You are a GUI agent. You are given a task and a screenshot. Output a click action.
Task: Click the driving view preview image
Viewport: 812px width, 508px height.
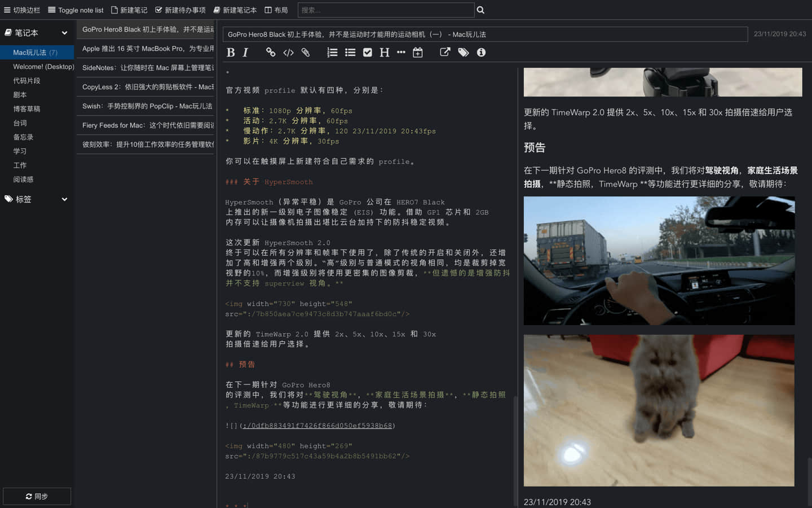659,261
